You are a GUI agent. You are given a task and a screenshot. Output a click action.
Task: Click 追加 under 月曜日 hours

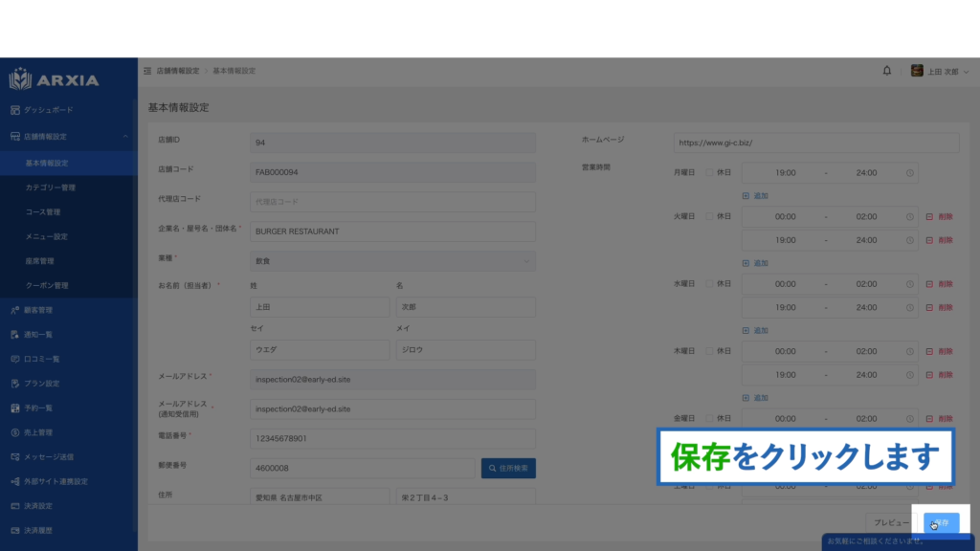tap(755, 195)
